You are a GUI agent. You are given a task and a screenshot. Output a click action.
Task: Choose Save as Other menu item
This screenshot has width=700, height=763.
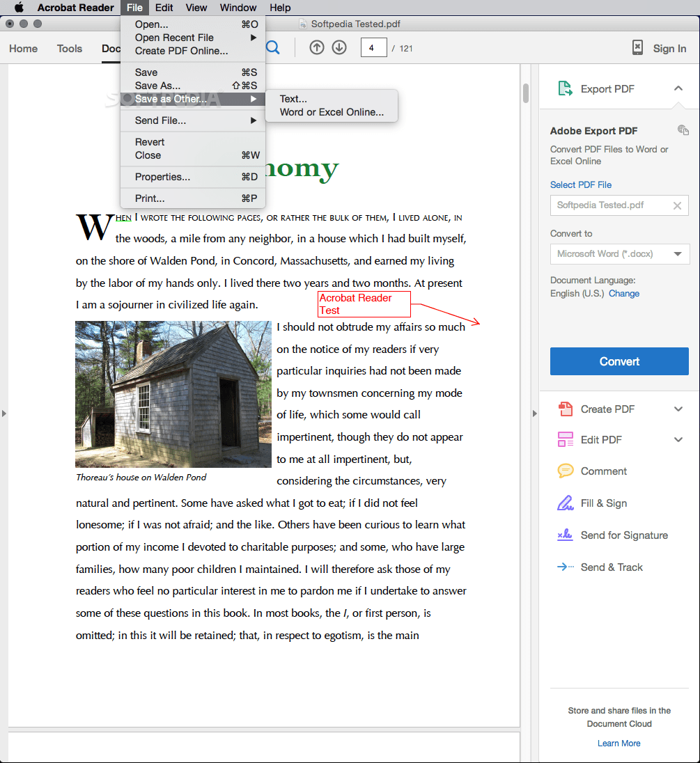193,99
